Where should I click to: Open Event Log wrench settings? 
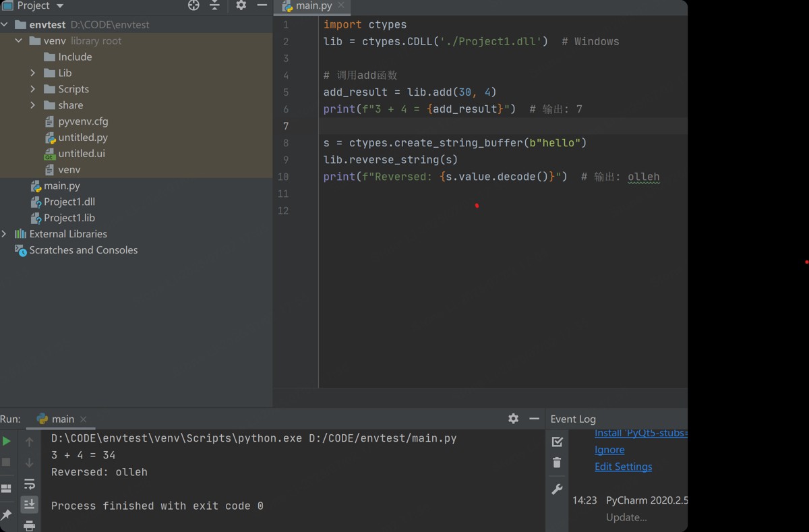tap(557, 490)
